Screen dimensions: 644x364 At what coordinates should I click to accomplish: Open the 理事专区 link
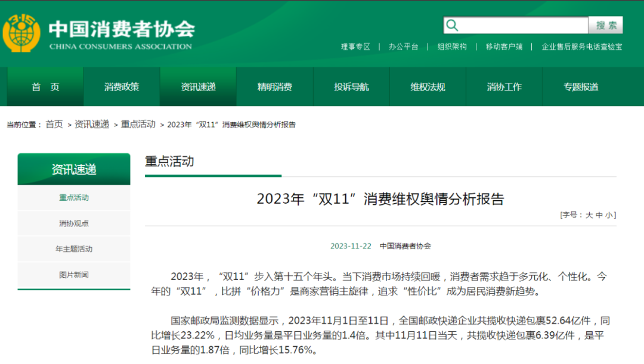355,47
